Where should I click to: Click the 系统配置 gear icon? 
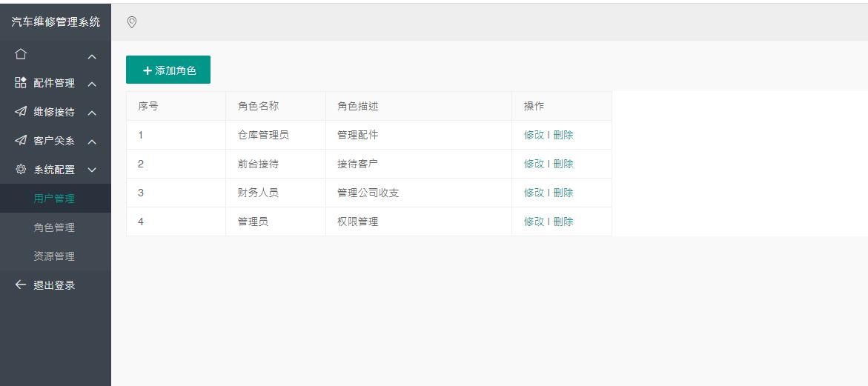pos(21,170)
